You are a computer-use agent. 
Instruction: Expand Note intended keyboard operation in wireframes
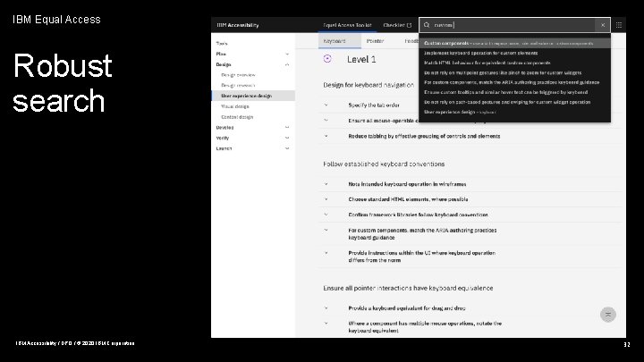point(326,184)
